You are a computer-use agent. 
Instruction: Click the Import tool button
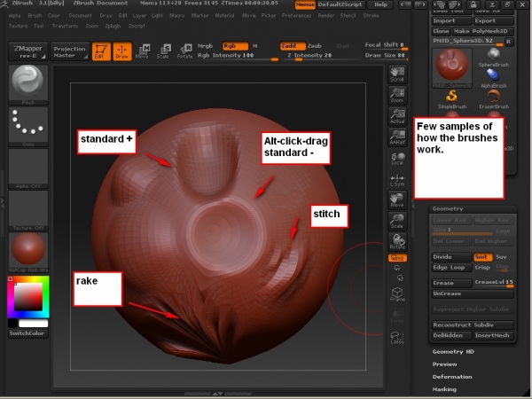coord(452,21)
